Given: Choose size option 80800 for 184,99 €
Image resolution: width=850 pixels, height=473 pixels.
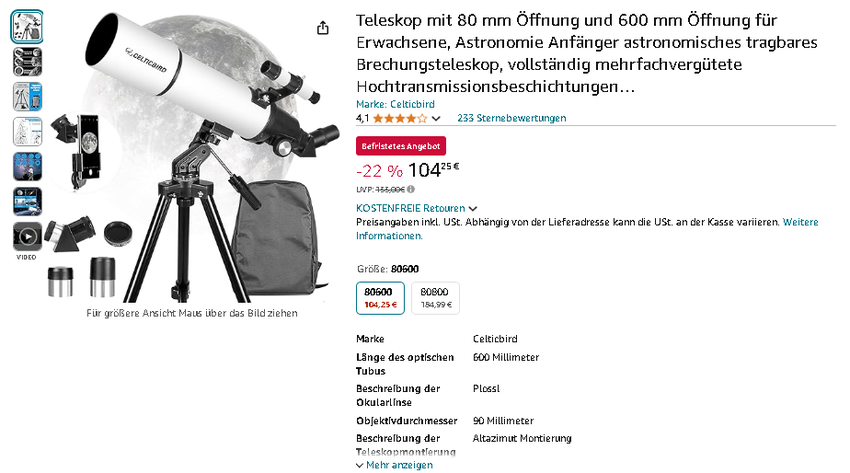Looking at the screenshot, I should (435, 298).
